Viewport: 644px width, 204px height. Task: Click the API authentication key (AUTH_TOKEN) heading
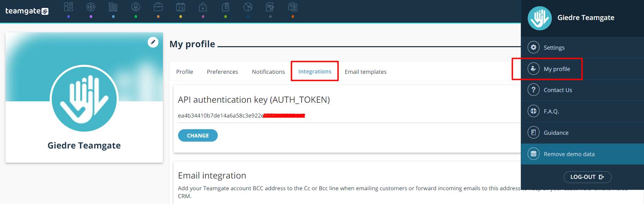[x=254, y=100]
